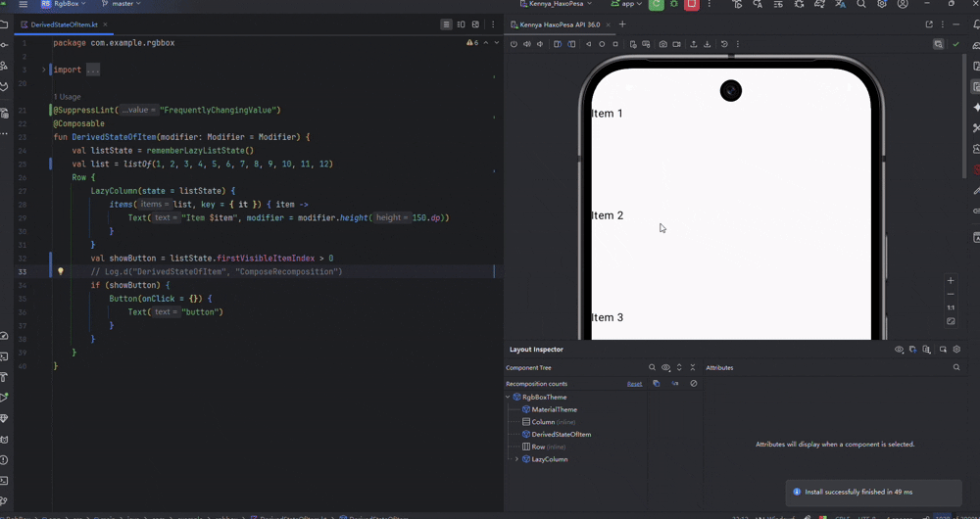Screen dimensions: 980x519
Task: Open emulator toolbar more options kebab
Action: point(738,44)
